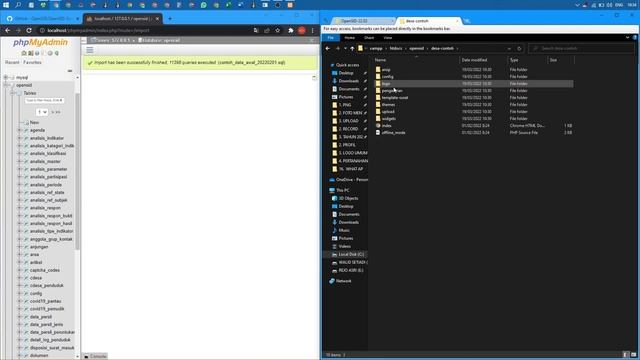Collapse the openid database node

(6, 85)
